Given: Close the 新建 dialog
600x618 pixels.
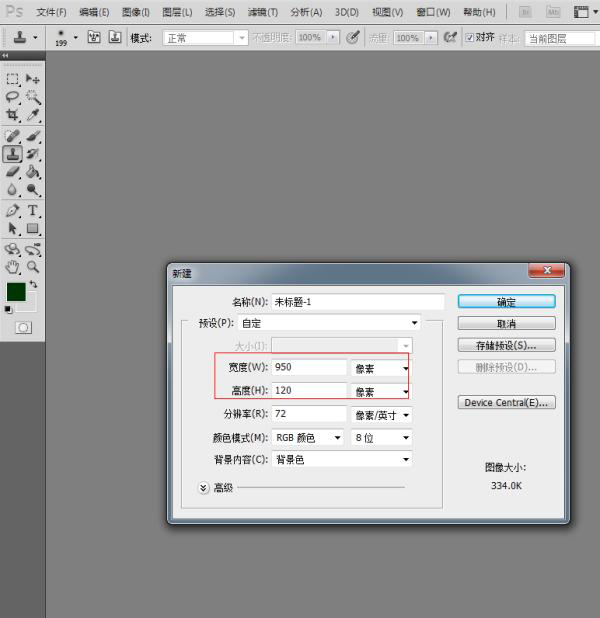Looking at the screenshot, I should (547, 270).
